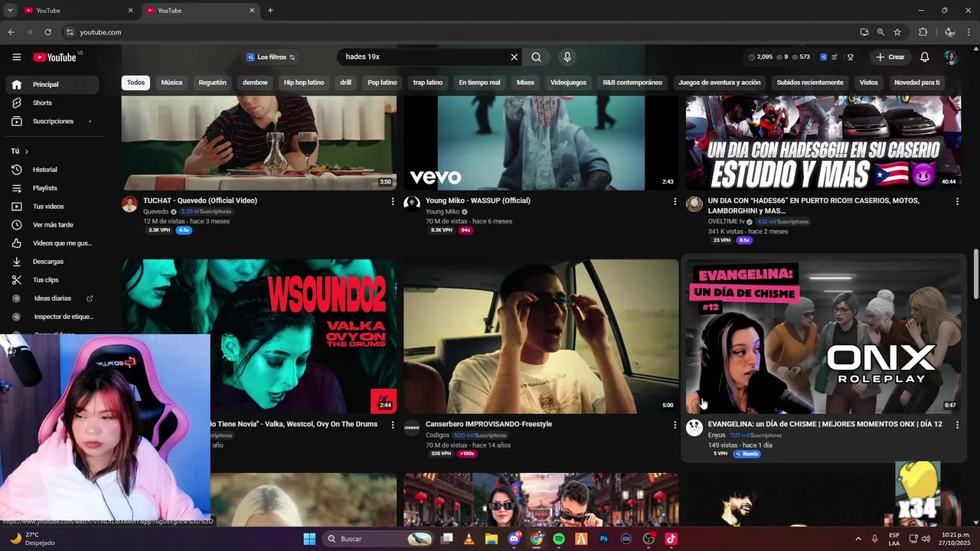Go back in browser
The height and width of the screenshot is (551, 980).
point(11,32)
